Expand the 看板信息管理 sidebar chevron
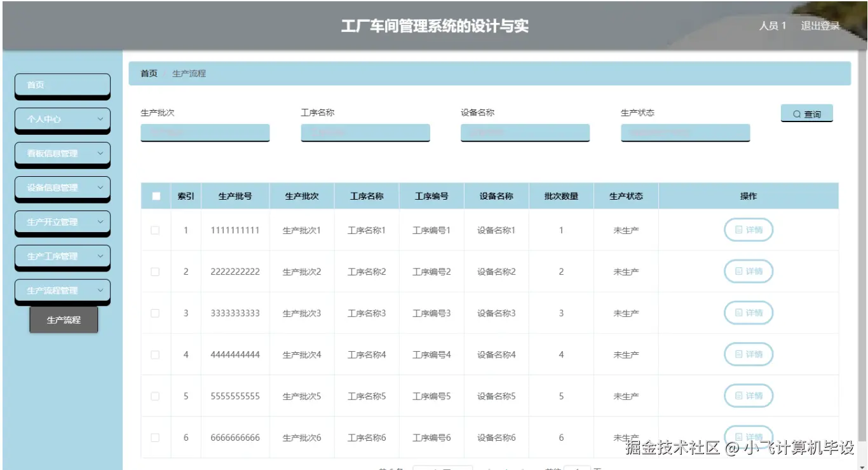The image size is (868, 470). [x=100, y=153]
